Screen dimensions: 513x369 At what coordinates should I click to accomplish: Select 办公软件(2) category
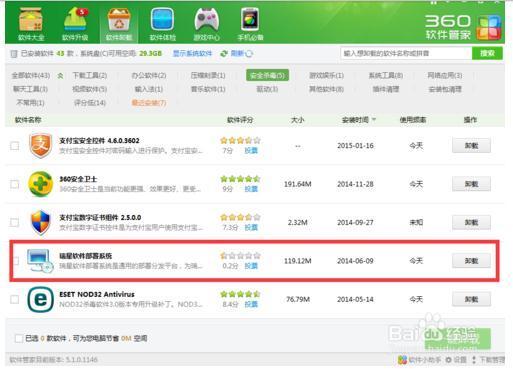coord(149,76)
